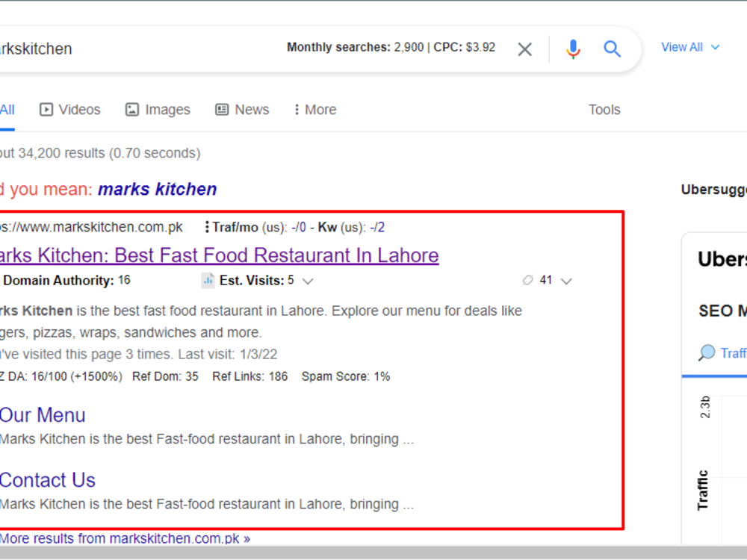Click the Monthly searches 2,900 text

pyautogui.click(x=355, y=47)
